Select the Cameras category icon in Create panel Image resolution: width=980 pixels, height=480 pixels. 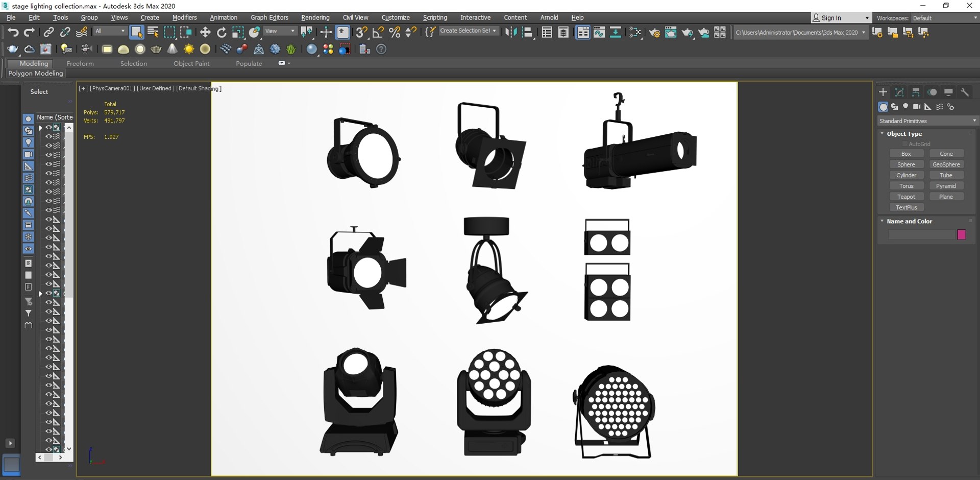[x=917, y=107]
